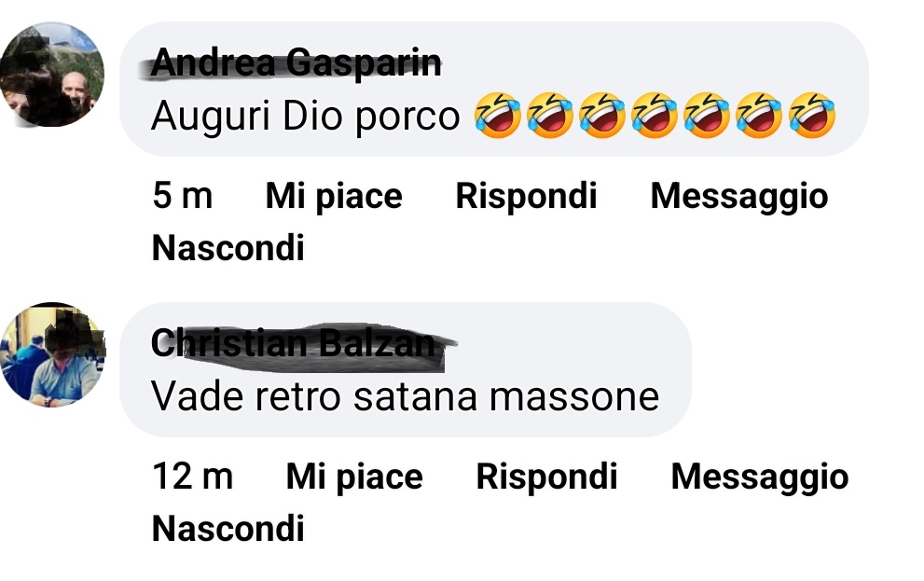The height and width of the screenshot is (581, 924).
Task: Click the second laughing emoji in comment
Action: 550,116
